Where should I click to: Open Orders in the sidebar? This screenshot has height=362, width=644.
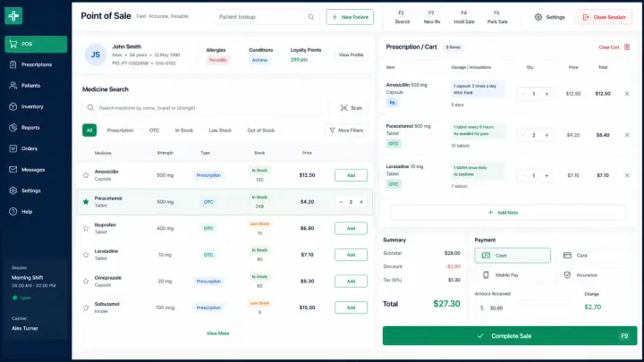click(x=36, y=148)
